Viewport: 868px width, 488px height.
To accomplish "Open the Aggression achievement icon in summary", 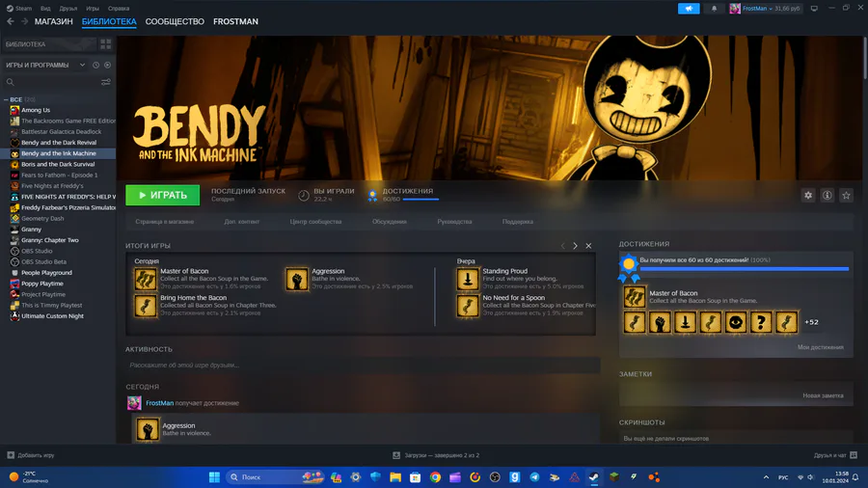I will point(297,279).
